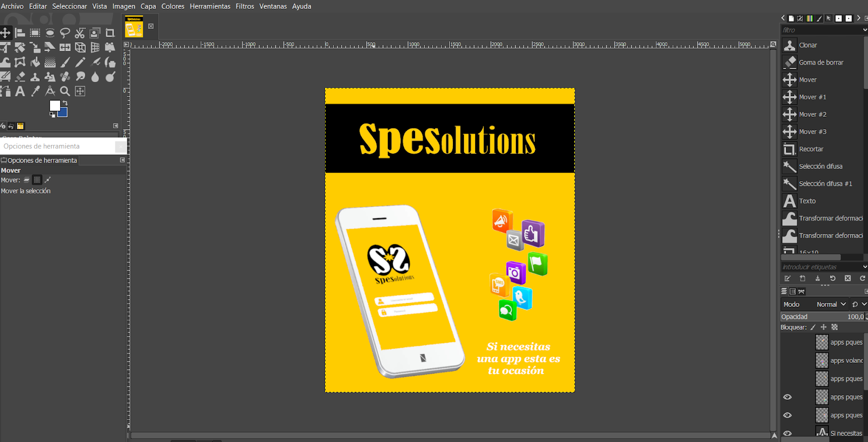Image resolution: width=868 pixels, height=442 pixels.
Task: Open the Seleccionar menu
Action: tap(69, 6)
